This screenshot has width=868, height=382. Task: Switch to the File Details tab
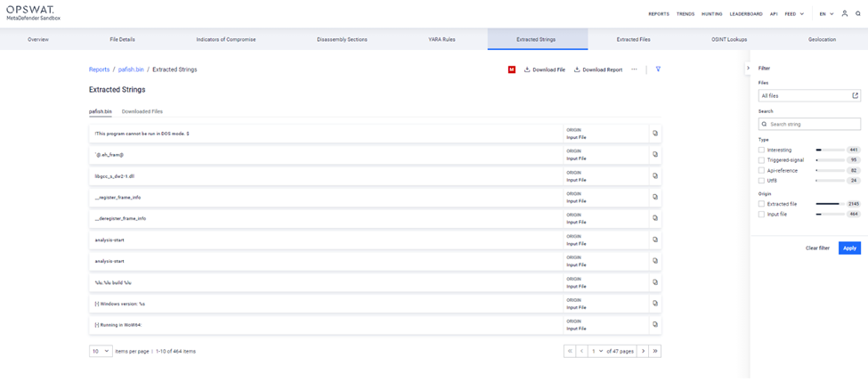point(122,40)
